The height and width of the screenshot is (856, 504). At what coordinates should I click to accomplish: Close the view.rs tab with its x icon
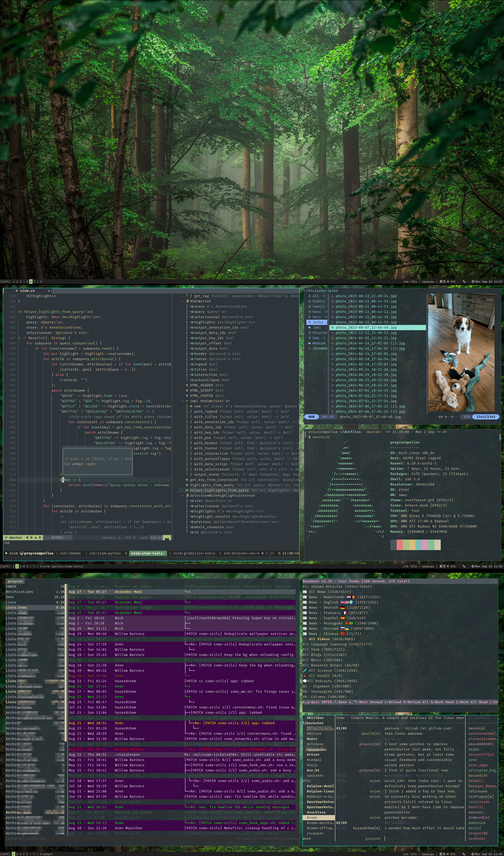point(49,291)
